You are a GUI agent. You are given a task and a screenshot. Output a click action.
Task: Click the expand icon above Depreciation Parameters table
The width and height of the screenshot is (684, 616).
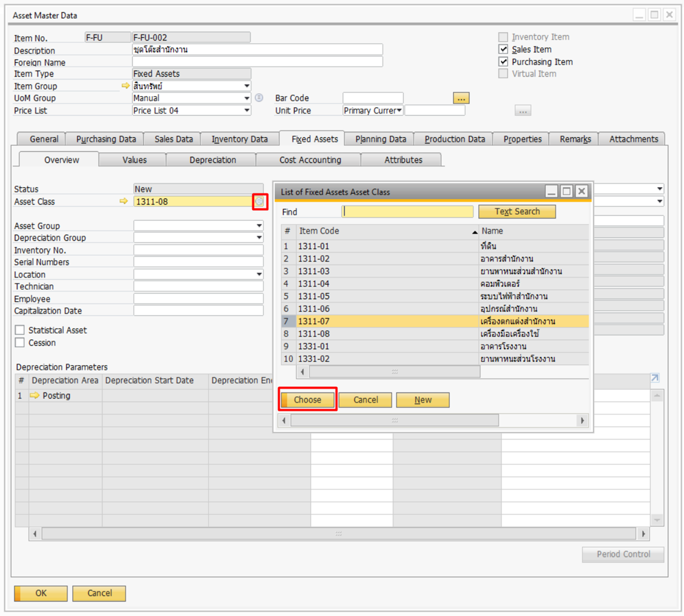click(x=655, y=378)
